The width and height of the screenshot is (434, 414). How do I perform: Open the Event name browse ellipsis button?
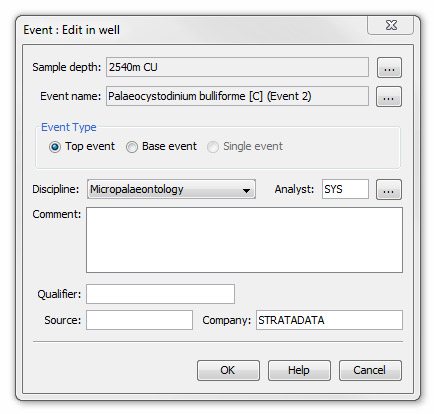(389, 97)
